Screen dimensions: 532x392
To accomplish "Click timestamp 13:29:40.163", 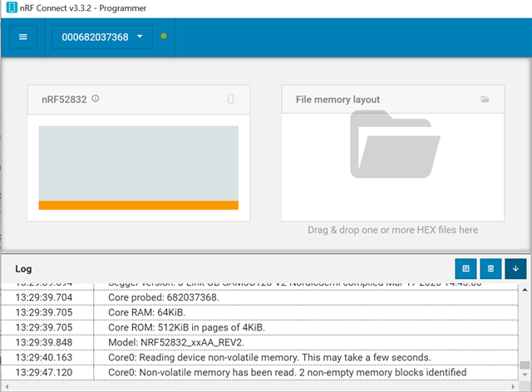I will point(44,357).
